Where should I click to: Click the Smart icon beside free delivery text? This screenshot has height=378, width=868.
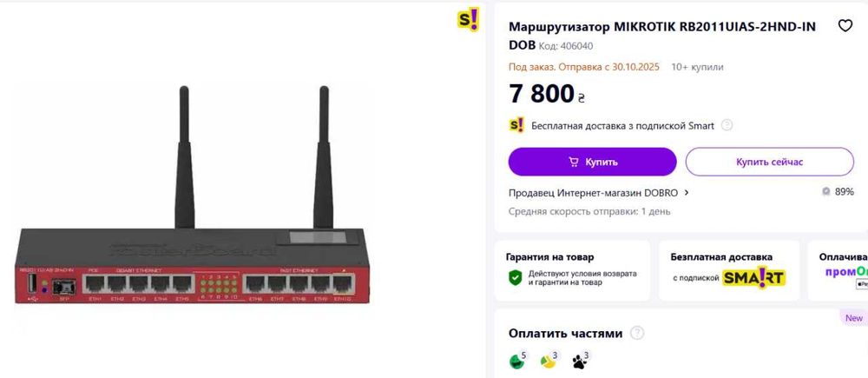(x=516, y=125)
